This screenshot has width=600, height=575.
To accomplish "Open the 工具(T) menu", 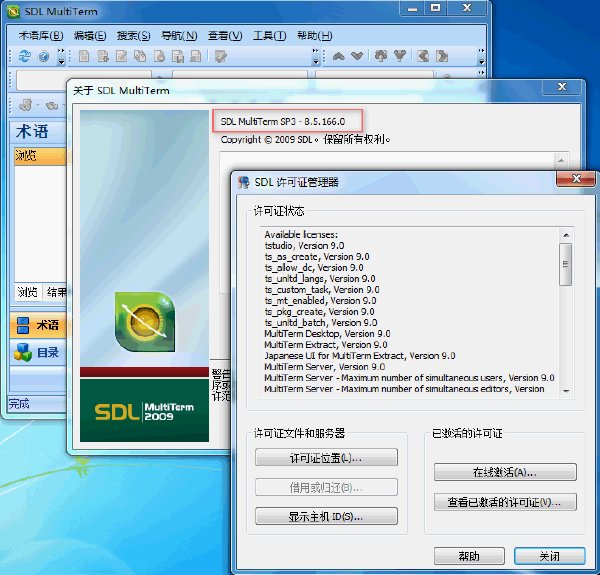I will [x=269, y=36].
